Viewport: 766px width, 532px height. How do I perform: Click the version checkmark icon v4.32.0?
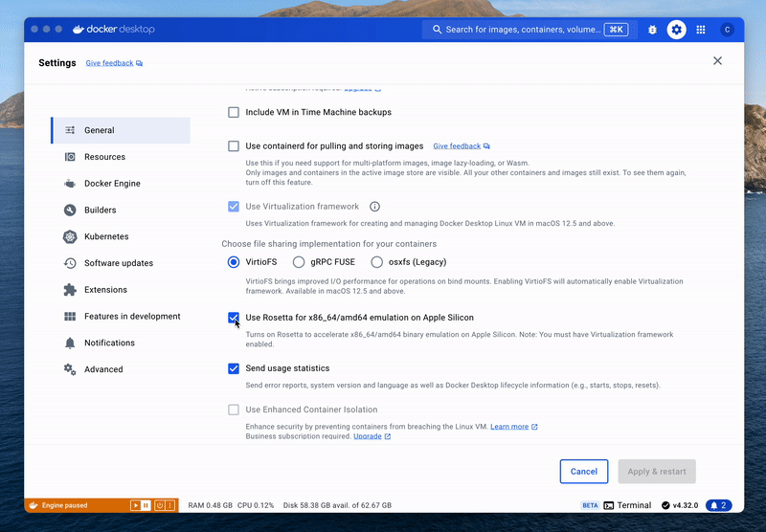click(x=665, y=505)
